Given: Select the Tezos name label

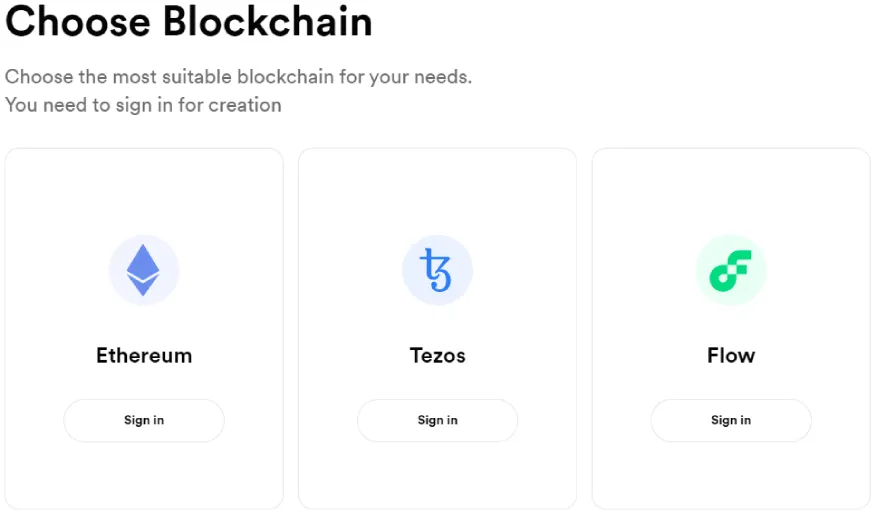Looking at the screenshot, I should point(437,355).
